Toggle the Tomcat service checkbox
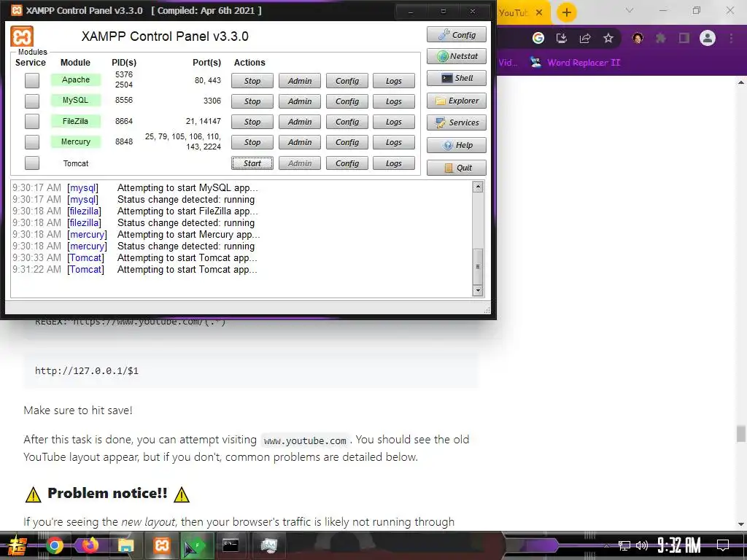 (x=32, y=163)
